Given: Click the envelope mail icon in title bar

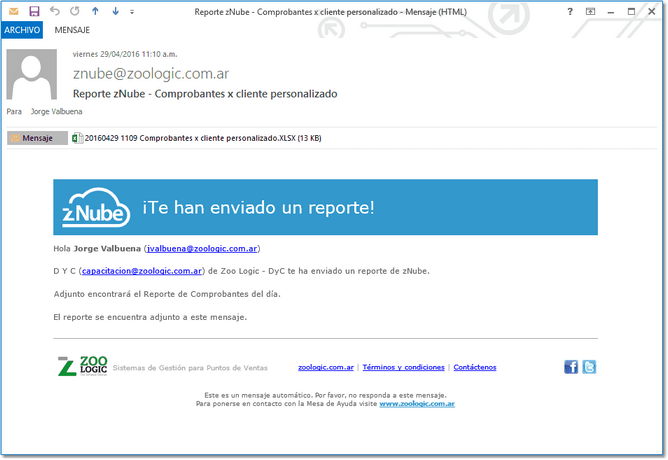Looking at the screenshot, I should click(14, 12).
